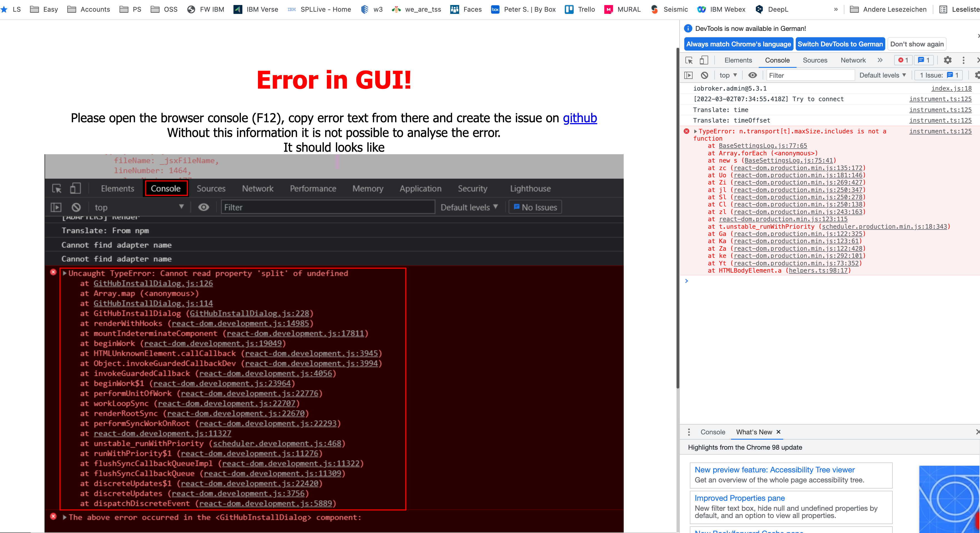Click the red error counter badge
This screenshot has width=980, height=533.
coord(903,60)
